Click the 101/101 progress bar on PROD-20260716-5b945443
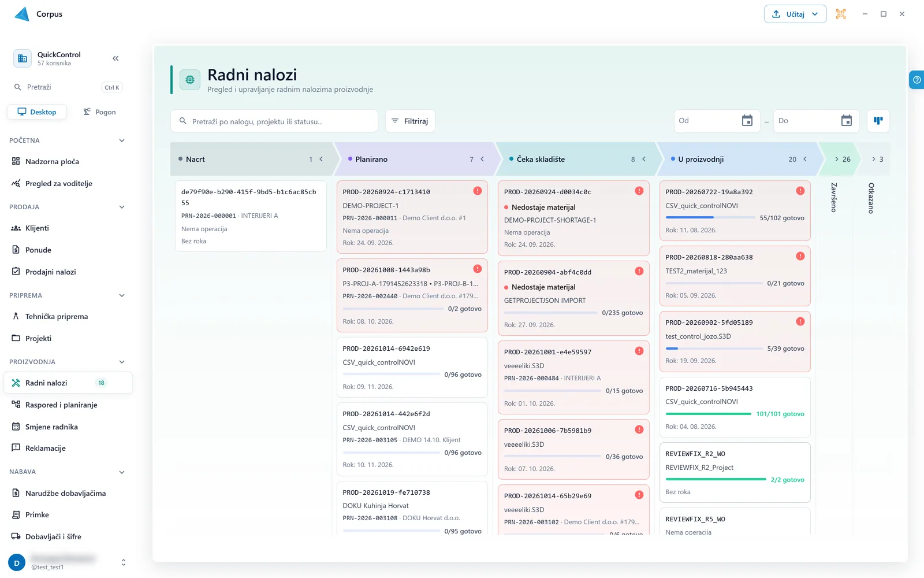 pos(709,414)
